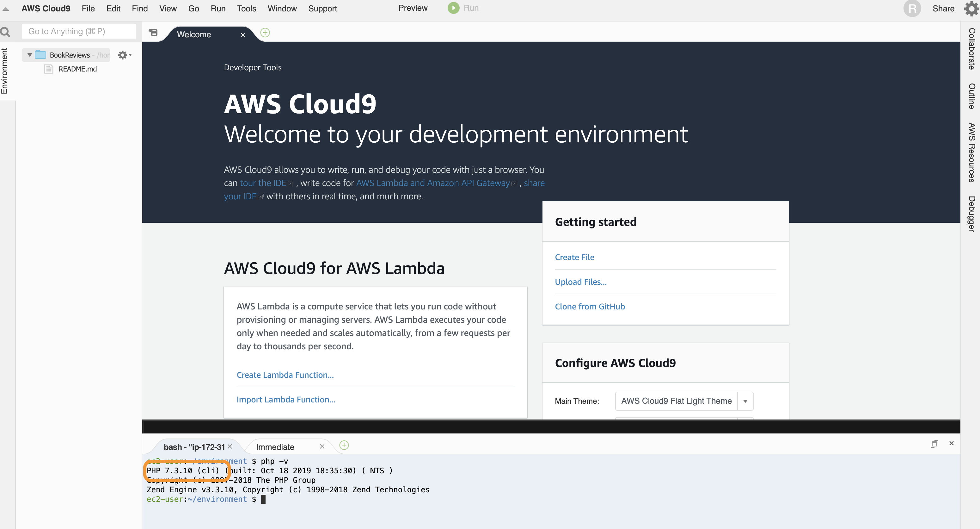
Task: Select README.md in the file tree
Action: pyautogui.click(x=77, y=69)
